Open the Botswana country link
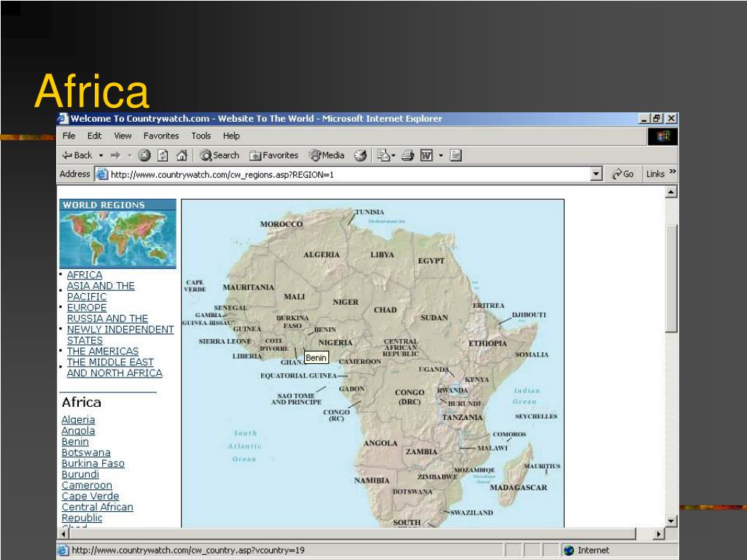This screenshot has height=560, width=747. point(86,452)
